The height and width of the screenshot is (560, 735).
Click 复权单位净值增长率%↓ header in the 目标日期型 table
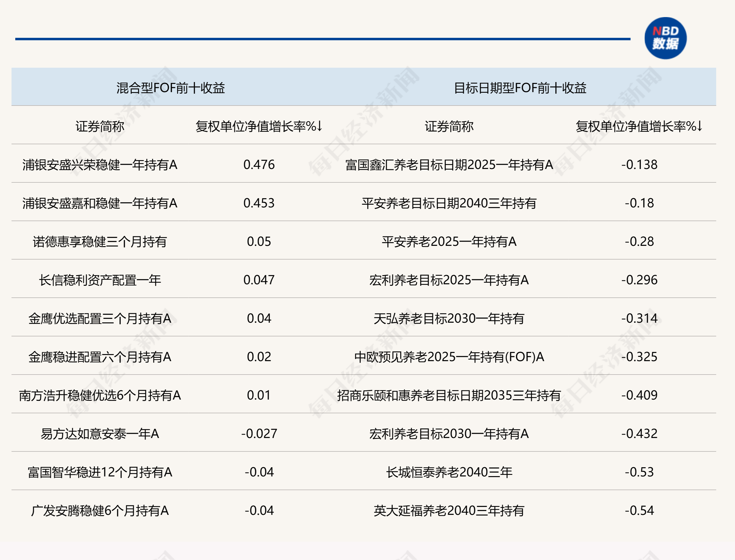639,126
